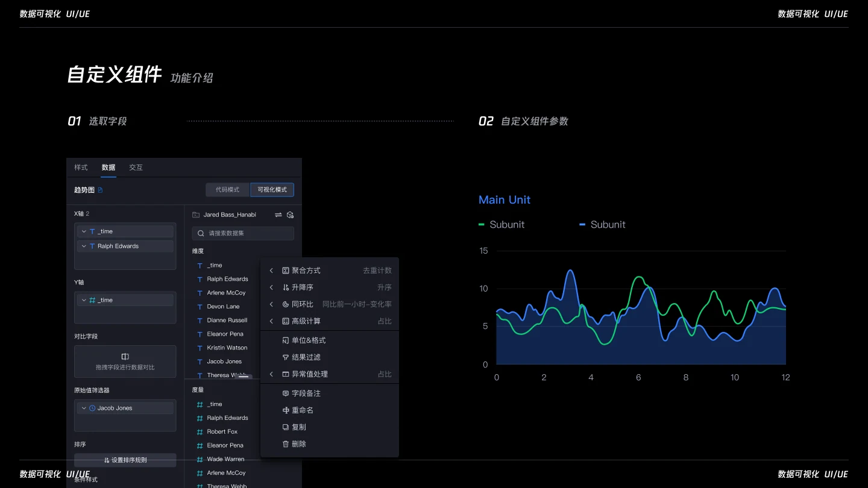Click the magnifier icon in the dataset search box
This screenshot has height=488, width=868.
pyautogui.click(x=201, y=233)
